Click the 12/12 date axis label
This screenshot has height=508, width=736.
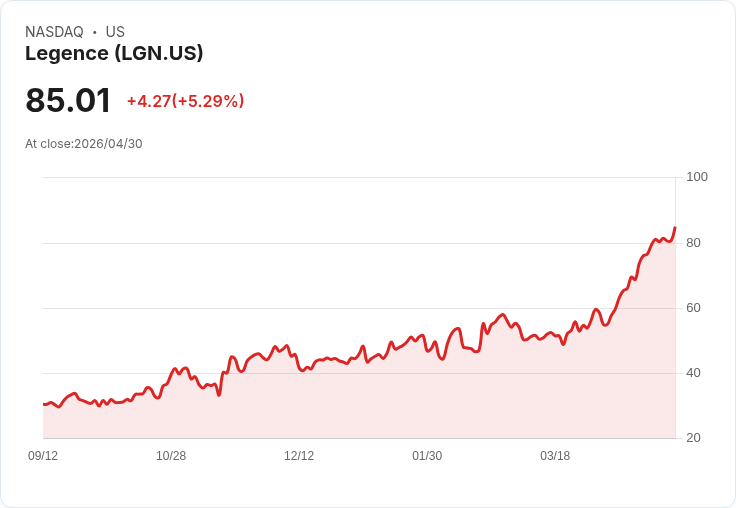[x=299, y=456]
